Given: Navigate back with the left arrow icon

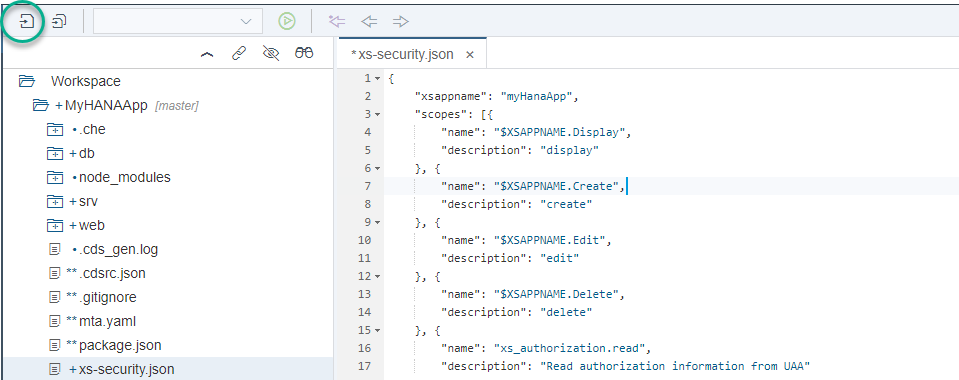Looking at the screenshot, I should [369, 21].
